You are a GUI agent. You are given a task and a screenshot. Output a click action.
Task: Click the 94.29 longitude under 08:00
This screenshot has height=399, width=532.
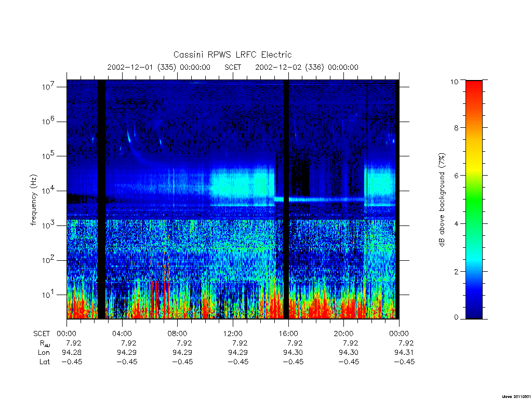pos(182,353)
